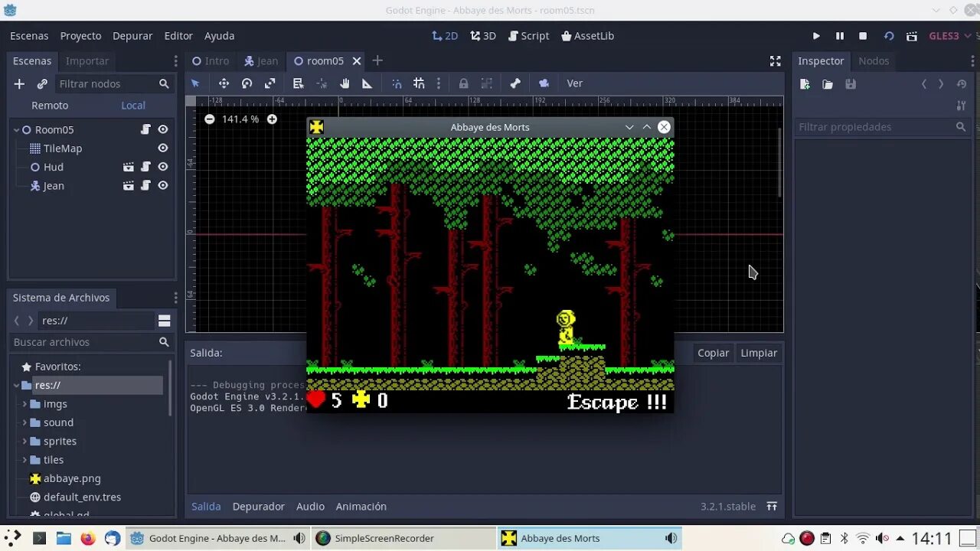Expand the sprites folder

(x=24, y=442)
